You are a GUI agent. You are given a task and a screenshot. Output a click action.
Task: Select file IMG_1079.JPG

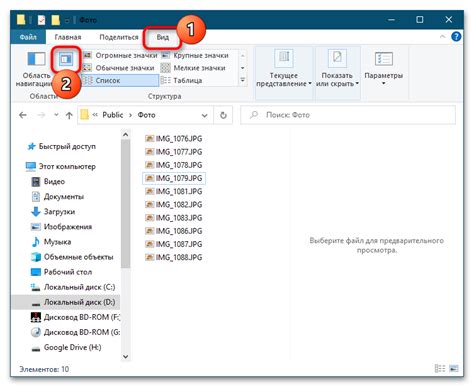(x=174, y=178)
